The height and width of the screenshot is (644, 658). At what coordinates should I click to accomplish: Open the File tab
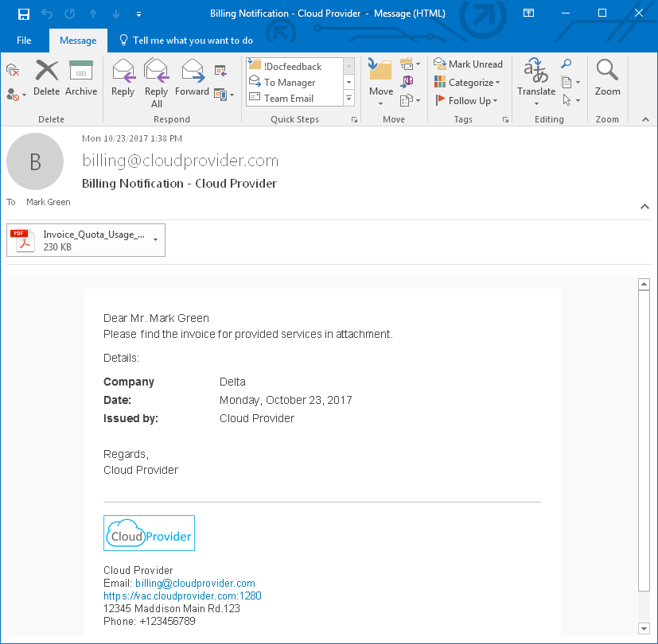click(x=24, y=41)
